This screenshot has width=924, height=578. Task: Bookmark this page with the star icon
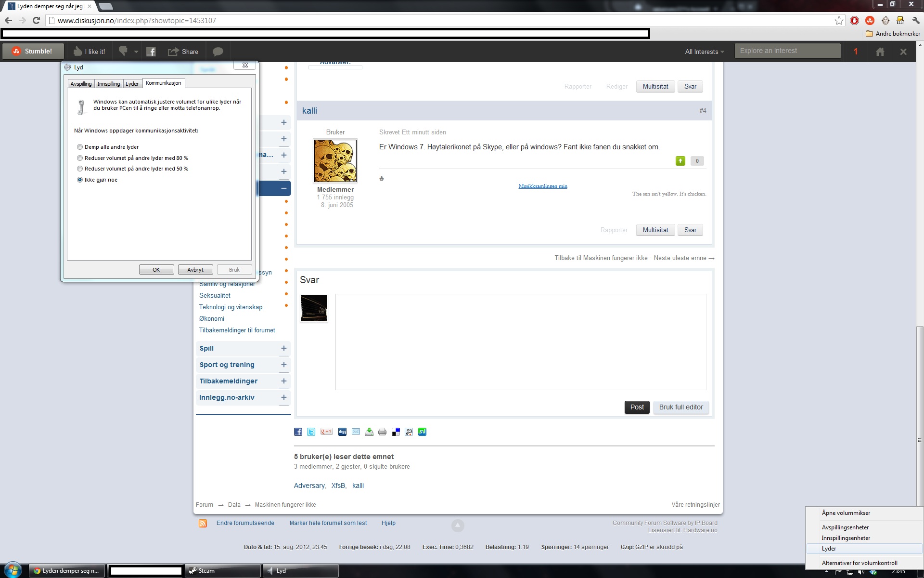[839, 21]
